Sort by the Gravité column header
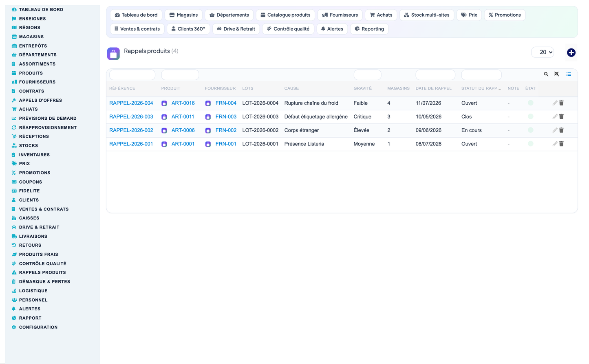 tap(363, 88)
